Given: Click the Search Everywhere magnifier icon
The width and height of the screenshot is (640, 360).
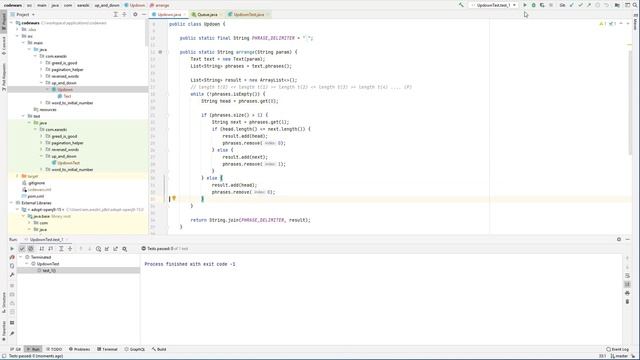Looking at the screenshot, I should click(x=636, y=5).
